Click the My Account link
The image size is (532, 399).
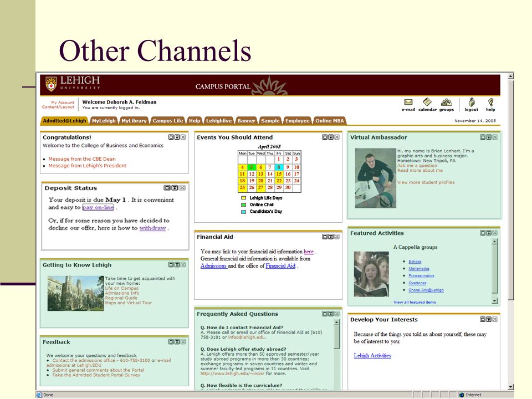point(63,102)
